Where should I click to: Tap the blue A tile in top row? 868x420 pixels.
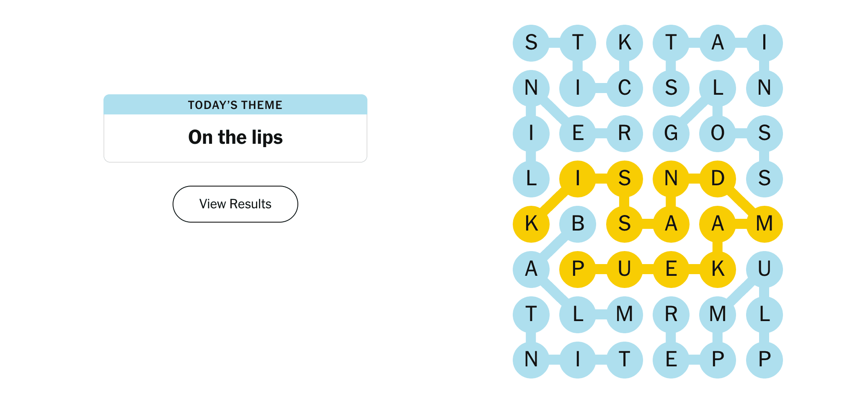click(718, 43)
